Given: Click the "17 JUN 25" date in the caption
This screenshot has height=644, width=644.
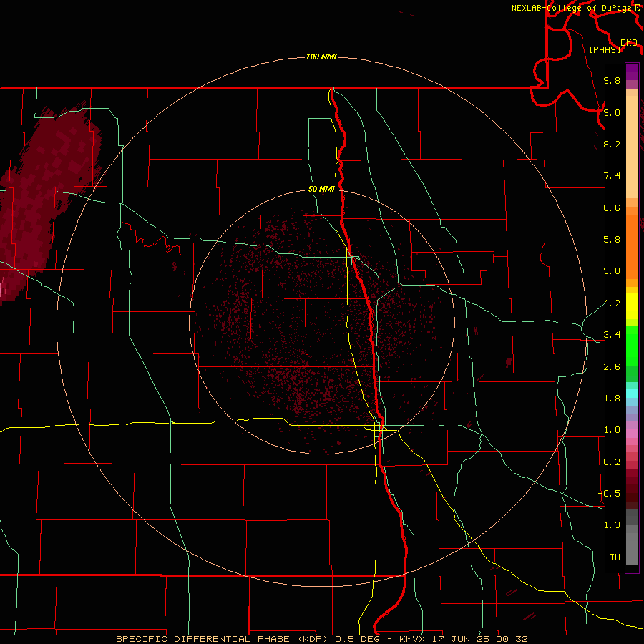Looking at the screenshot, I should [460, 639].
